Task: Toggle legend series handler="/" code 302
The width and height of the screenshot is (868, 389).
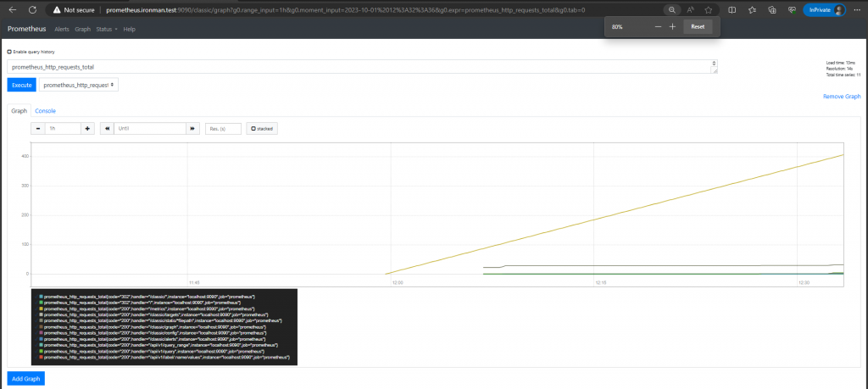Action: point(140,303)
